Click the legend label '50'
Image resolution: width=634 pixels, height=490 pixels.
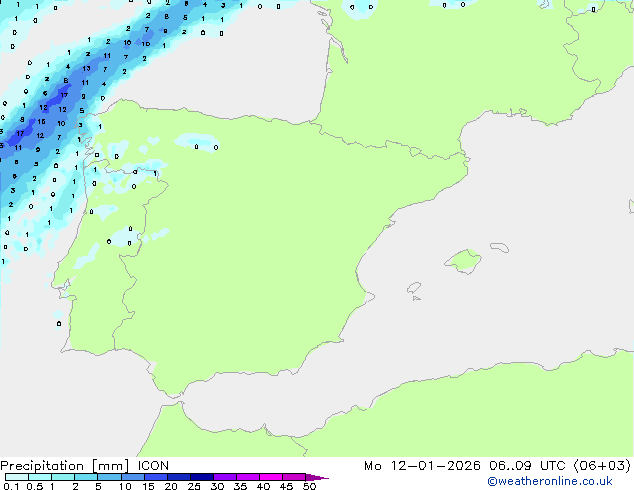(x=309, y=486)
